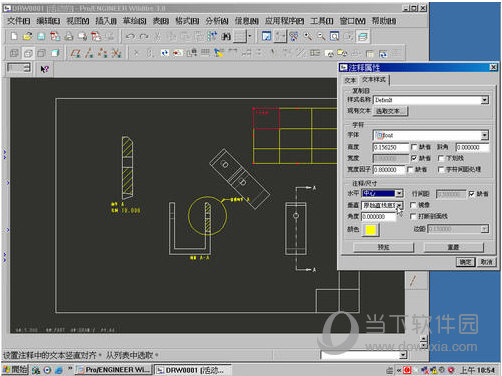Click the Reset (重置) button
502x376 pixels.
[453, 247]
